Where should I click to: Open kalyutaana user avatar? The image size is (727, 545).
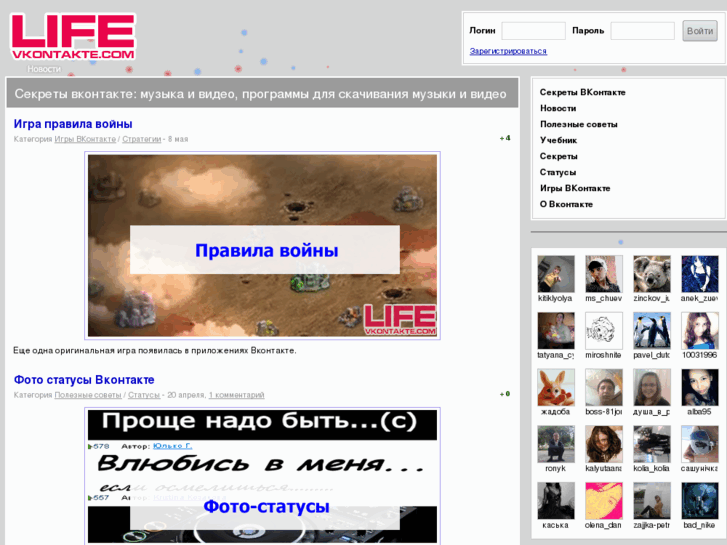point(604,444)
